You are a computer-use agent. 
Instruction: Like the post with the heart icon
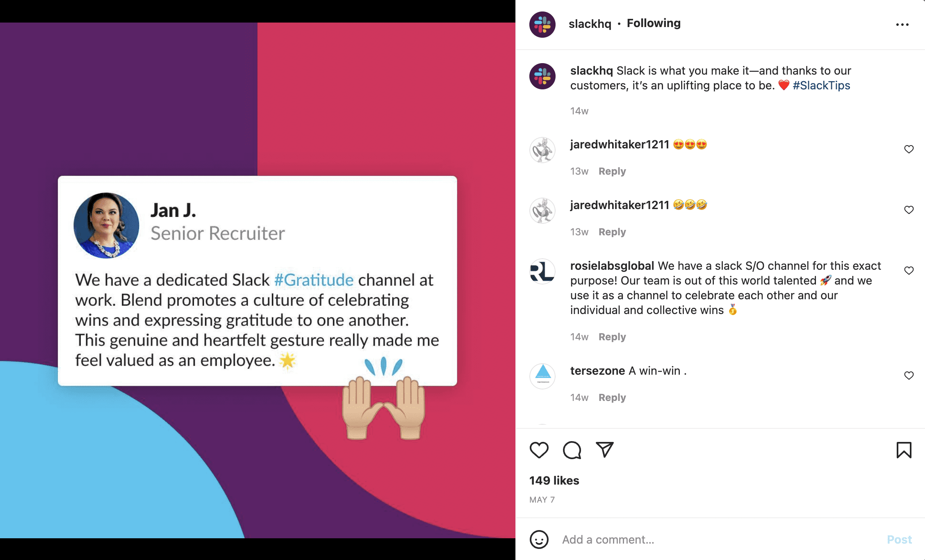[x=539, y=450]
